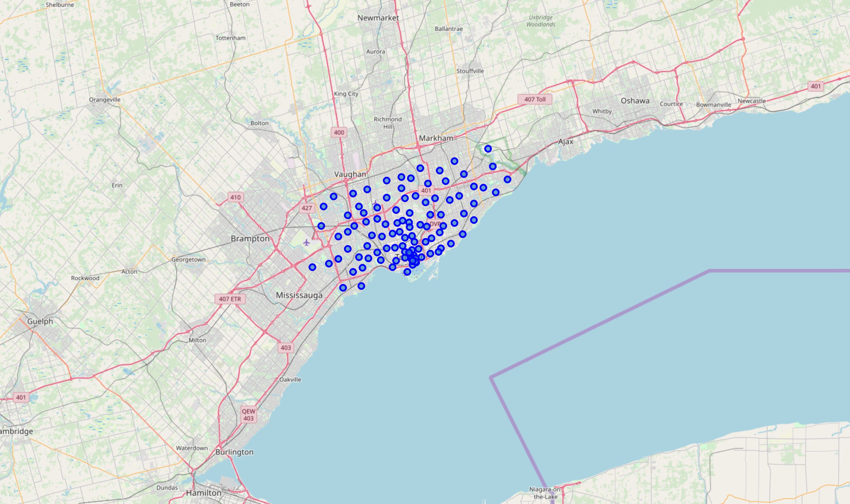This screenshot has width=850, height=504.
Task: Click the Niagara-on-the-Lake label
Action: 545,493
